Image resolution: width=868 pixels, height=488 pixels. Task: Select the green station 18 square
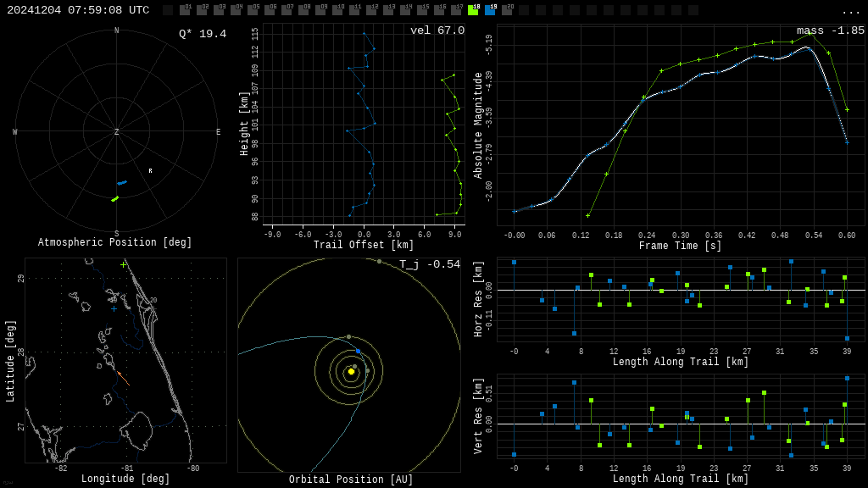point(473,10)
